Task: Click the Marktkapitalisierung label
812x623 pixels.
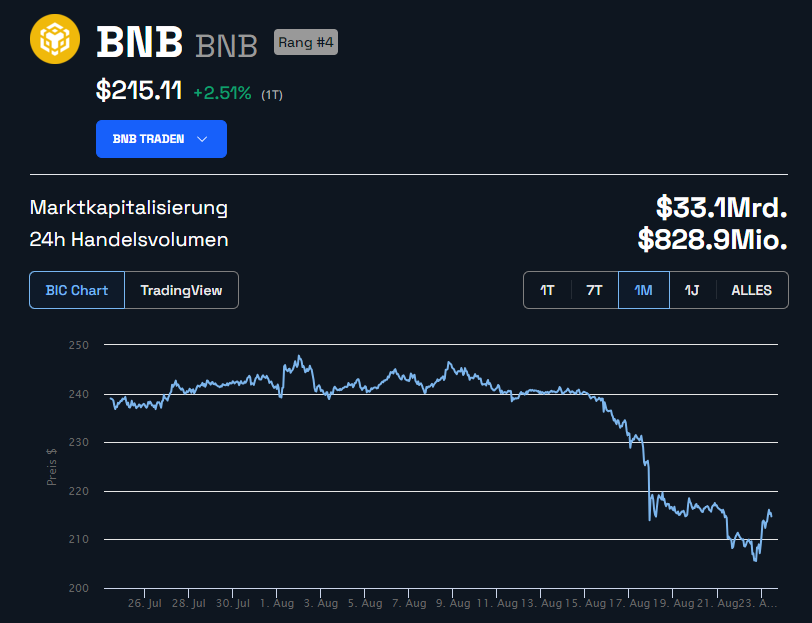Action: [x=128, y=208]
